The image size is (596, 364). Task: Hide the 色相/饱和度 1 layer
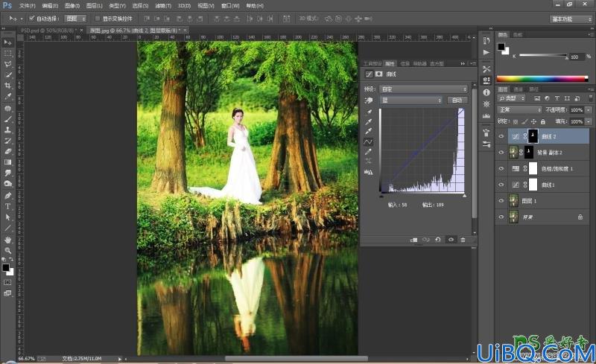coord(501,168)
